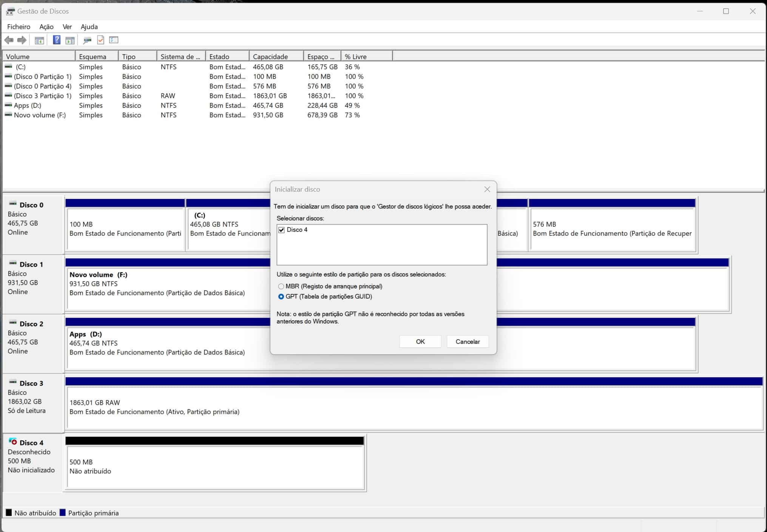
Task: Click the blue Help question mark icon
Action: tap(57, 40)
